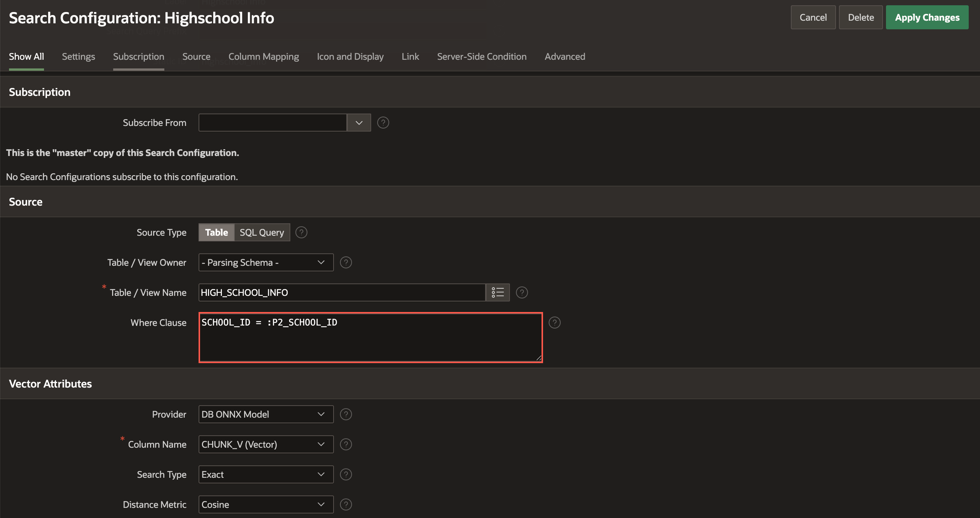
Task: Open help for Table / View Name
Action: 522,292
